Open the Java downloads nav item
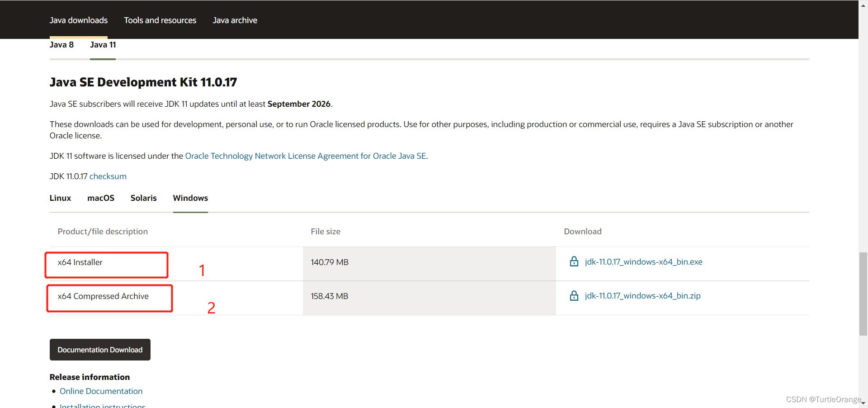868x408 pixels. 79,20
